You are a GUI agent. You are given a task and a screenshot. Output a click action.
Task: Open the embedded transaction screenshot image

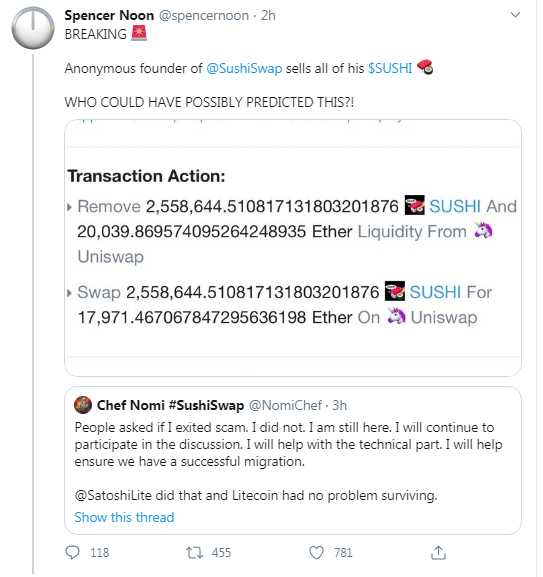293,248
